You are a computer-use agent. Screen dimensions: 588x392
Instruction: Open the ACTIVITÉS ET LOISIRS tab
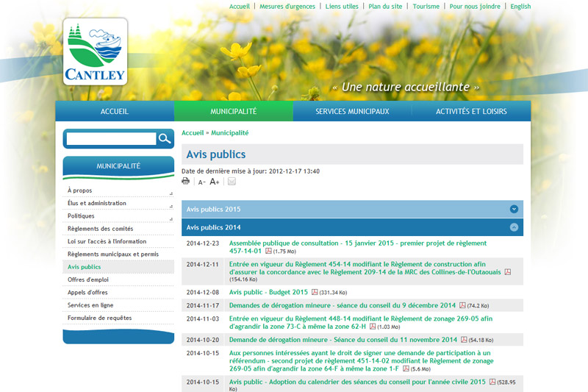pos(471,111)
